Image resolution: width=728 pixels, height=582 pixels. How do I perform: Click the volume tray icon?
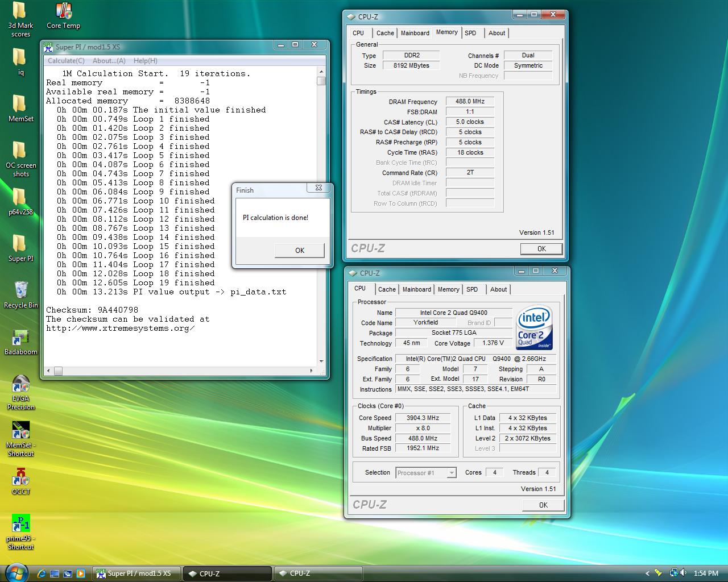coord(682,573)
